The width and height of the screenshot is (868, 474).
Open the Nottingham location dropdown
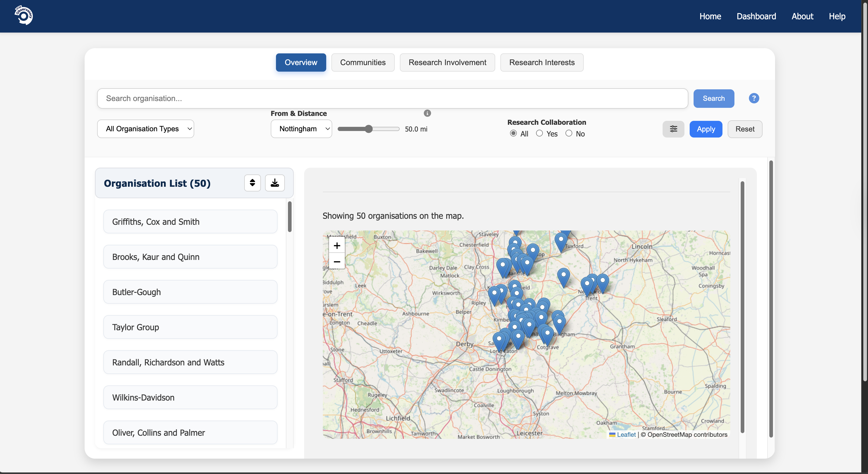(301, 129)
